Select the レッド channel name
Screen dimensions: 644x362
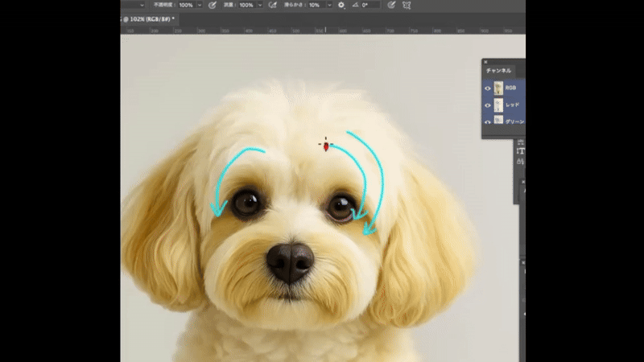[x=514, y=105]
